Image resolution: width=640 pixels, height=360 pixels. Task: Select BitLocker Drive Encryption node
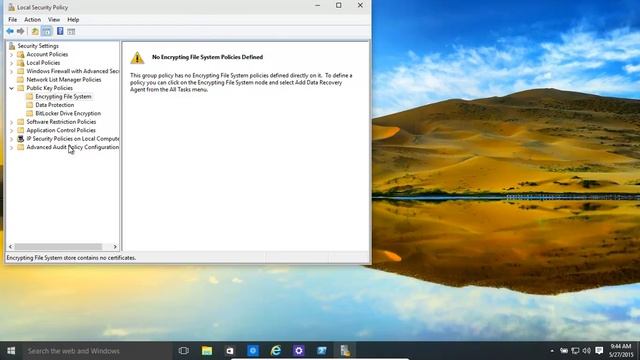click(68, 113)
